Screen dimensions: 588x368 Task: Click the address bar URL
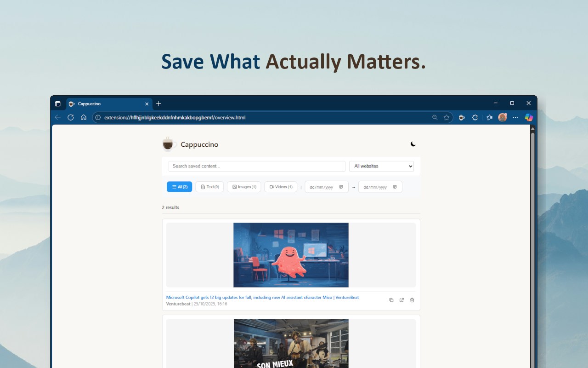175,117
